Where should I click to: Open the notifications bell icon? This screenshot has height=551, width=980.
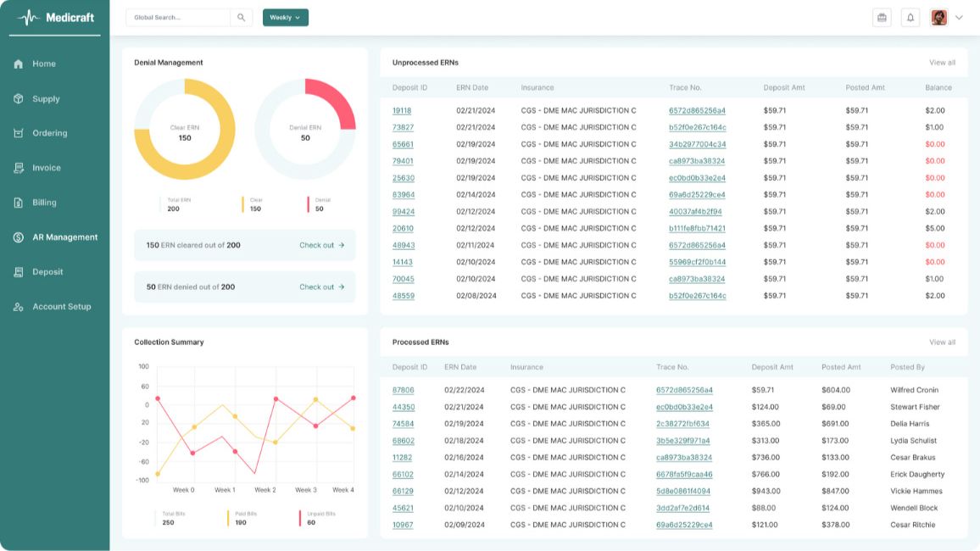pyautogui.click(x=910, y=17)
